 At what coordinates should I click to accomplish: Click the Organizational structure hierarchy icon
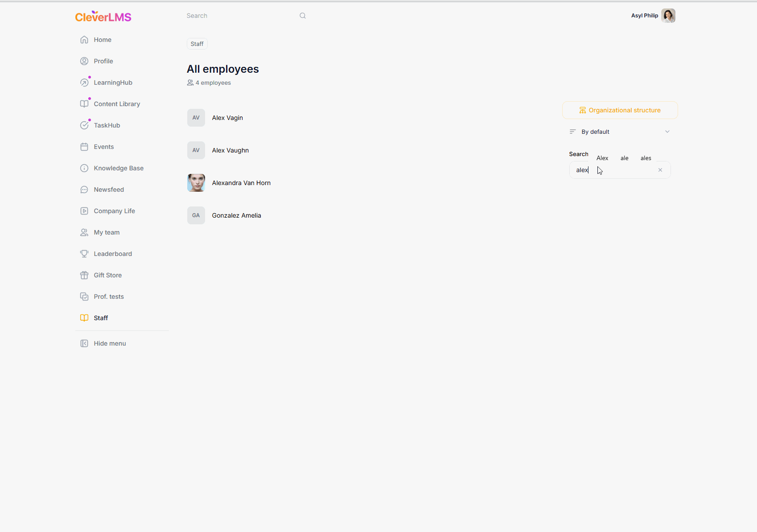pos(583,110)
